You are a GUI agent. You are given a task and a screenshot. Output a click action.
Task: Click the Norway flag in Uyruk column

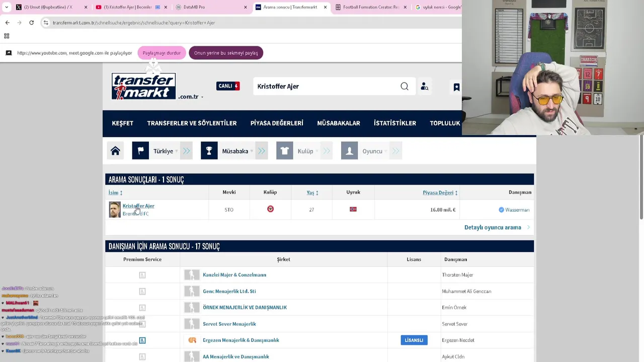(x=353, y=209)
